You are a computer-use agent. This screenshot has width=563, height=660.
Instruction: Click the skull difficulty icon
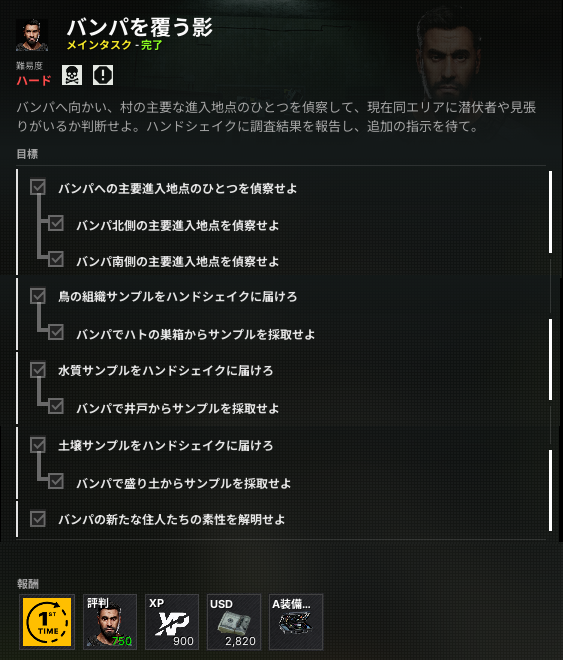tap(72, 75)
